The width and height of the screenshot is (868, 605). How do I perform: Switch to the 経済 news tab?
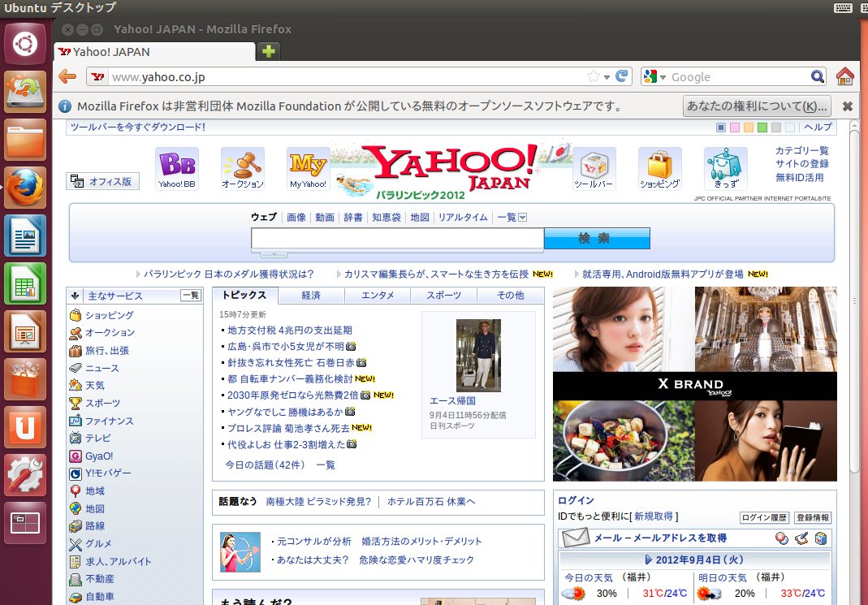[x=311, y=296]
